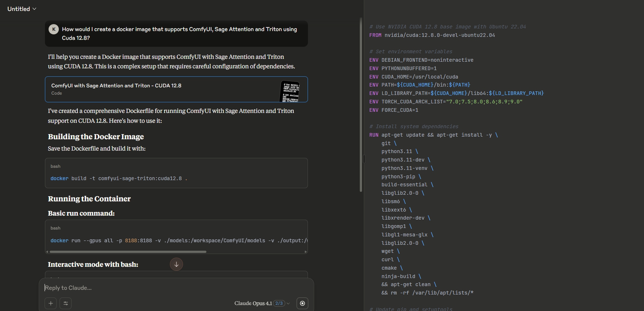
Task: Open the search and tools settings icon
Action: [x=66, y=303]
